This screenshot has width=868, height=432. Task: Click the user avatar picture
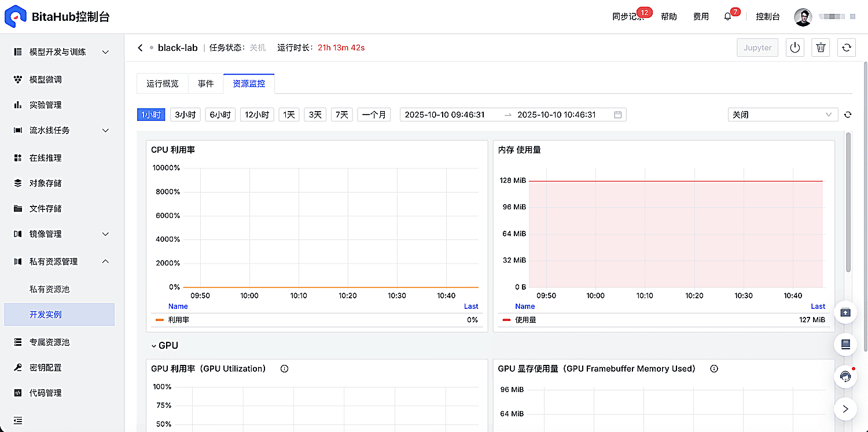click(x=803, y=17)
